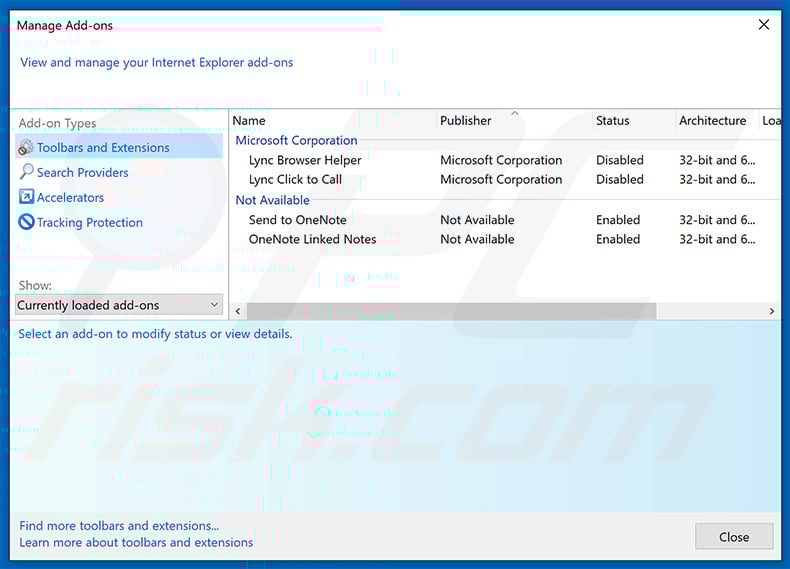Click the horizontal scrollbar thumb
The height and width of the screenshot is (569, 790).
click(451, 311)
